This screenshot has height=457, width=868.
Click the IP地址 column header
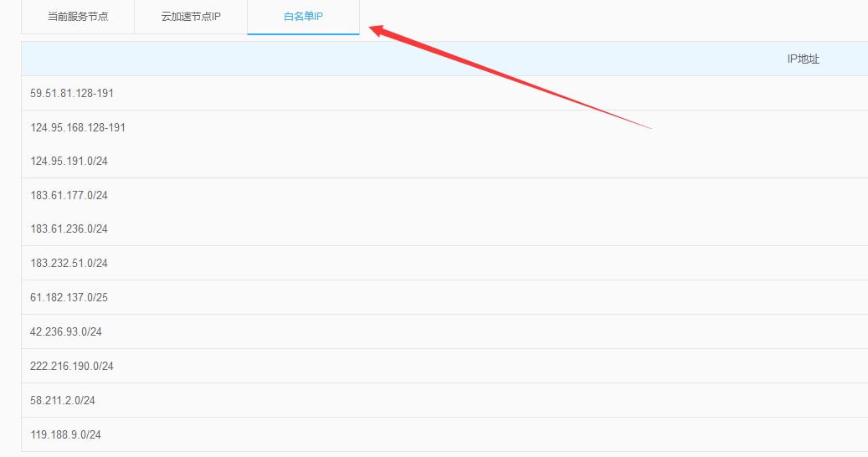803,59
